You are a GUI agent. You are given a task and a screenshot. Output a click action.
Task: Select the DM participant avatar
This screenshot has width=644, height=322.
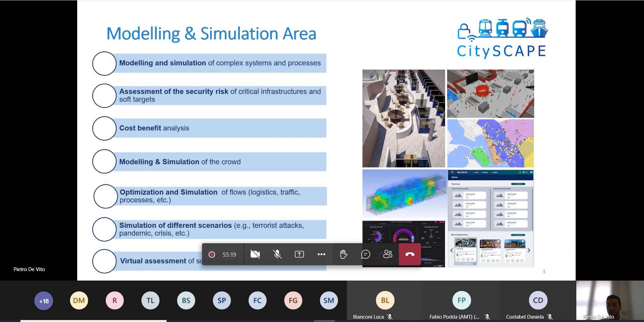click(79, 301)
